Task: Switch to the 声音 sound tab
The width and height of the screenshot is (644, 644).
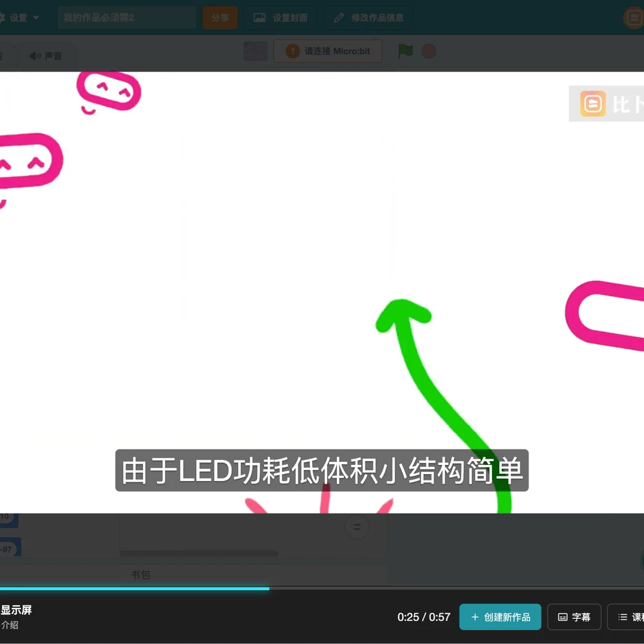Action: [x=46, y=55]
